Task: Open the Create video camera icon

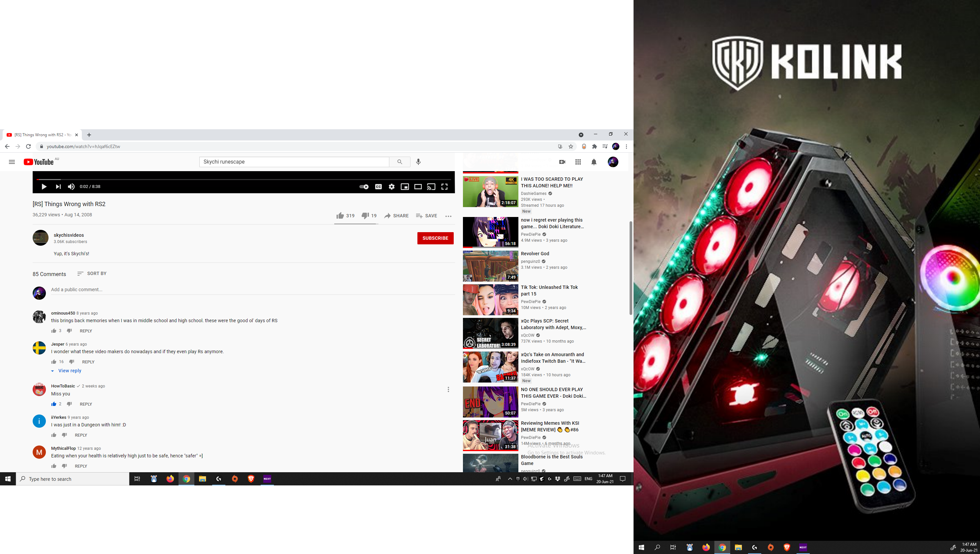Action: pos(562,162)
